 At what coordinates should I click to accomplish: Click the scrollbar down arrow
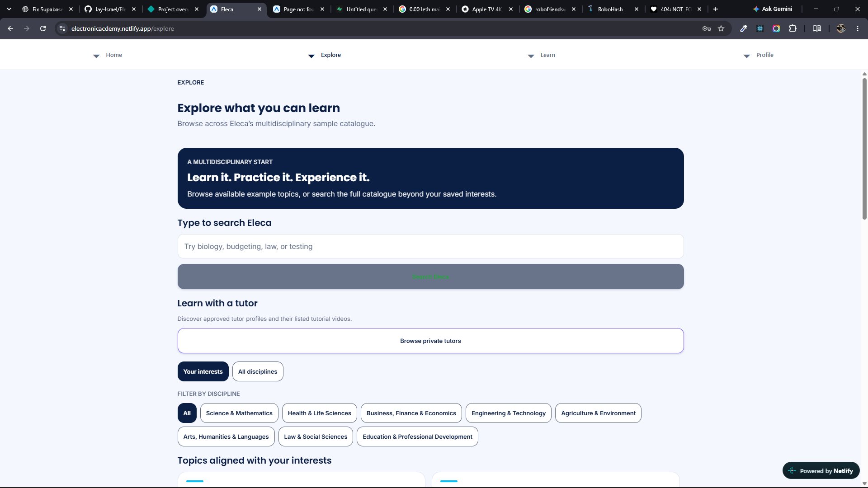coord(864,484)
